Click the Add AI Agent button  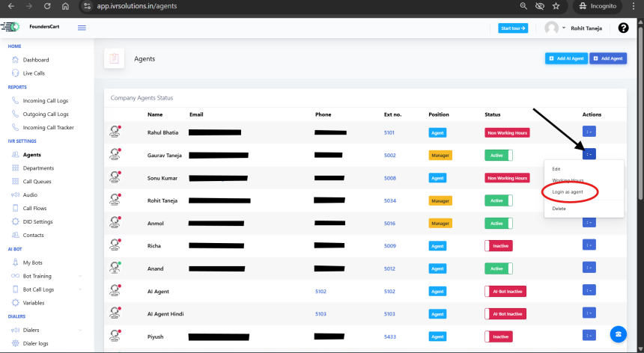[x=566, y=58]
